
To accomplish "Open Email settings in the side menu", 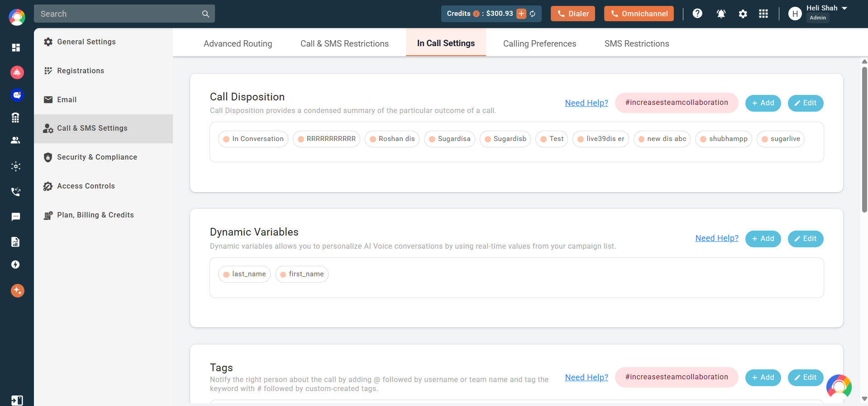I will (103, 99).
